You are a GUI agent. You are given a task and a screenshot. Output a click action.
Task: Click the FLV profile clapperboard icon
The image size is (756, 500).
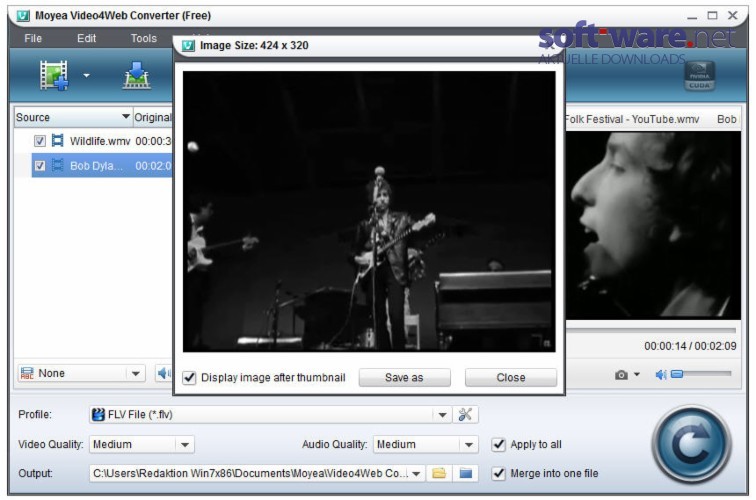coord(98,414)
